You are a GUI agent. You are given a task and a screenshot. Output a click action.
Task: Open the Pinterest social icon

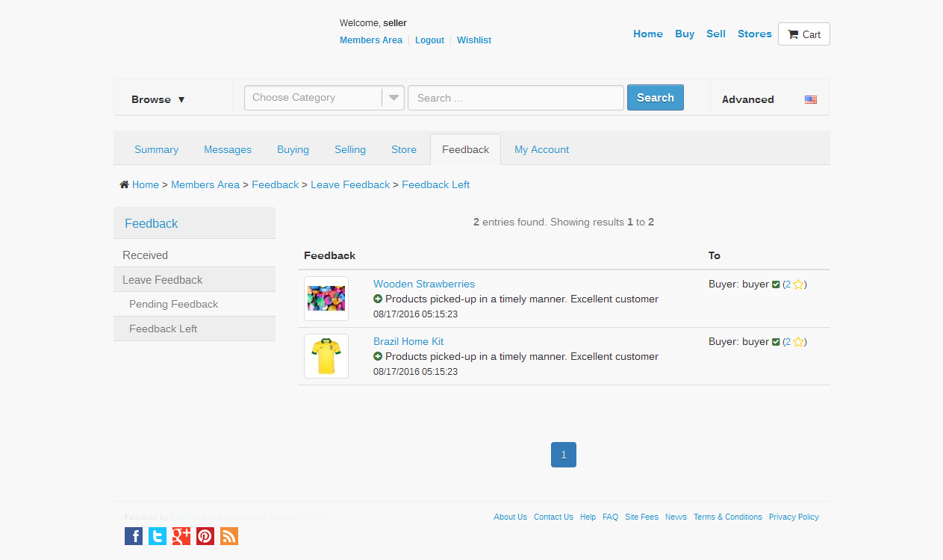(205, 536)
